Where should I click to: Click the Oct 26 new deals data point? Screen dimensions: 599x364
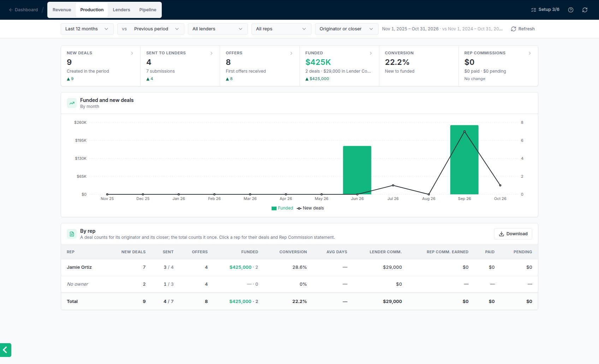click(x=500, y=186)
